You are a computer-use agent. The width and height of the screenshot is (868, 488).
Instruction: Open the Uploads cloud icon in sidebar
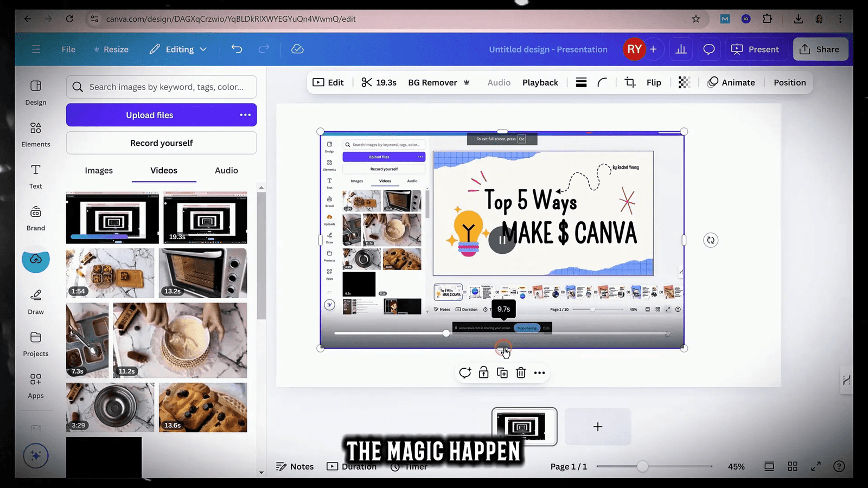[x=36, y=259]
